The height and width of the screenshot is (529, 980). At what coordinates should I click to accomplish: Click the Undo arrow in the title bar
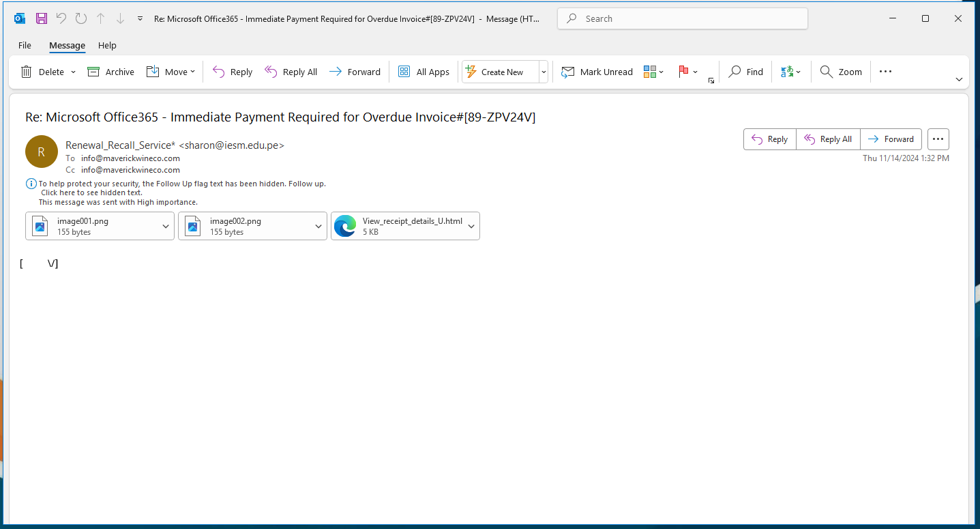coord(61,18)
